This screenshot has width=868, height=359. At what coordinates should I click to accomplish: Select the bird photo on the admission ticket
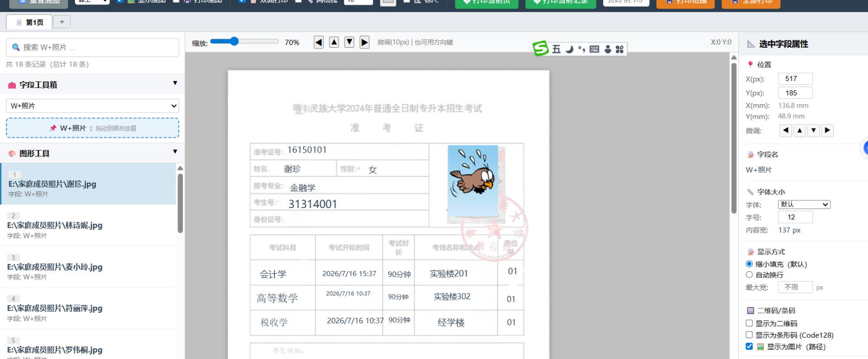tap(473, 181)
